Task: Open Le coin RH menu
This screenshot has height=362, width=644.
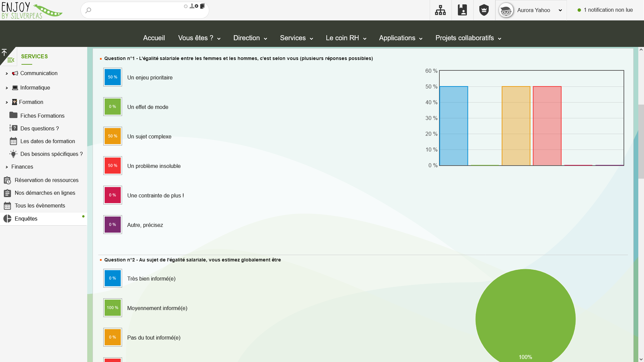Action: pos(346,38)
